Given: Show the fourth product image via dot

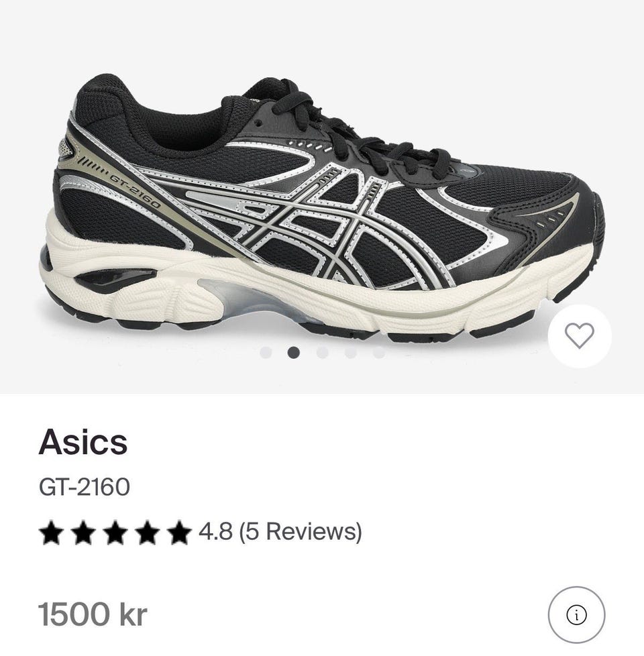Looking at the screenshot, I should [x=351, y=353].
